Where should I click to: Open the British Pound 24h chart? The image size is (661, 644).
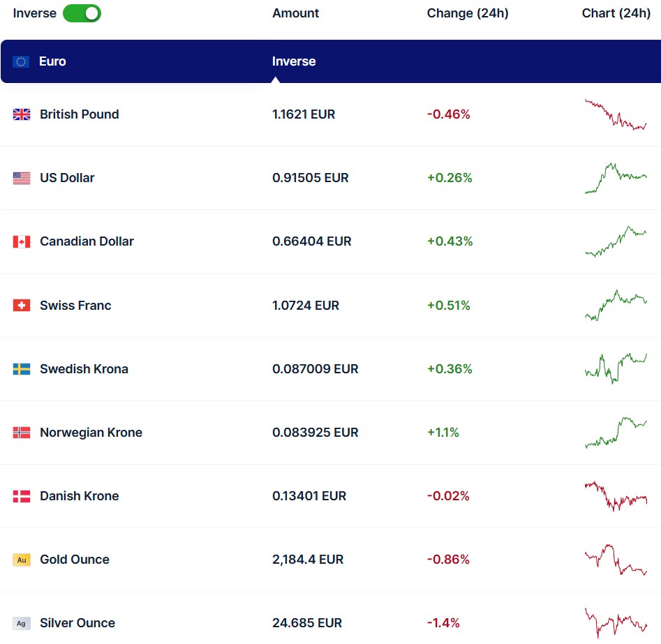(x=616, y=115)
